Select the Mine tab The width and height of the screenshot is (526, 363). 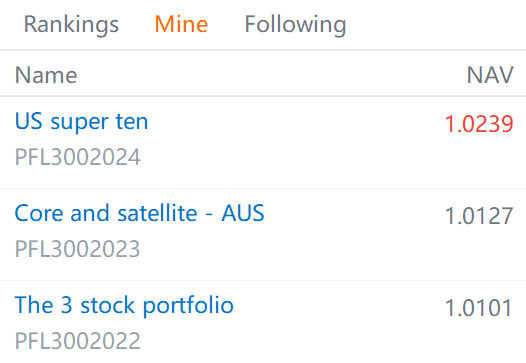(181, 24)
